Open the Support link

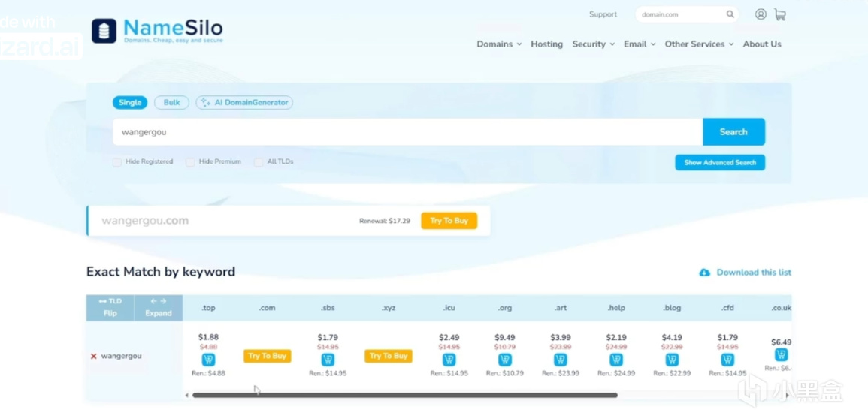pyautogui.click(x=603, y=14)
